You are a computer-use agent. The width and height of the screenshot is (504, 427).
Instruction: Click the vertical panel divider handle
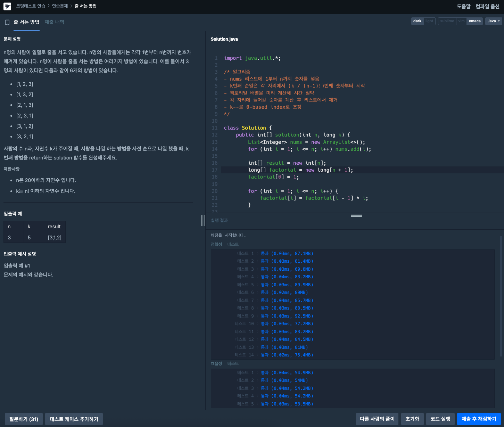(203, 221)
